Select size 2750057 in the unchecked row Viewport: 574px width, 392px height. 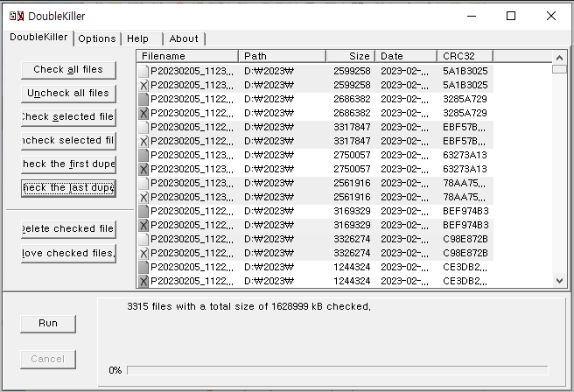tap(352, 155)
